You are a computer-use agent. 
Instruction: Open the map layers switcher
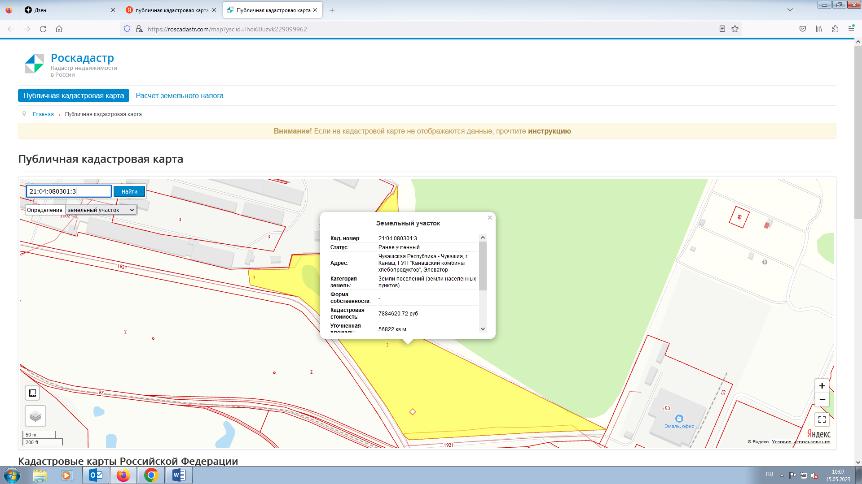pyautogui.click(x=35, y=416)
